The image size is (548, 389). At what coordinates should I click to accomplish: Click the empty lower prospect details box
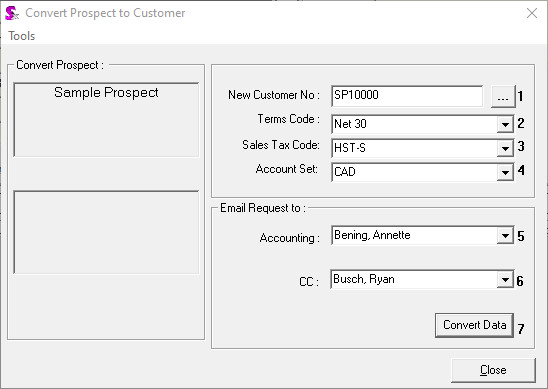click(x=106, y=232)
